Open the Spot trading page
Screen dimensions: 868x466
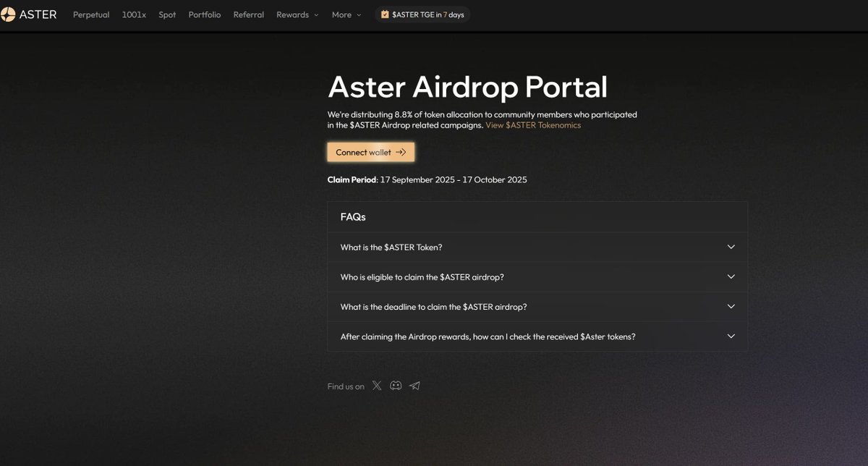[x=167, y=14]
